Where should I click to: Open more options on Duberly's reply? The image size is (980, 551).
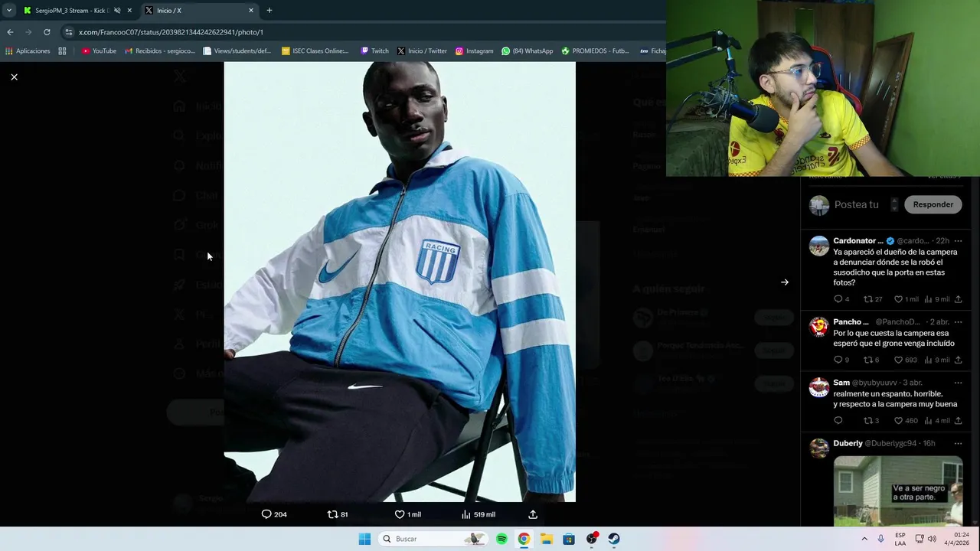tap(958, 444)
